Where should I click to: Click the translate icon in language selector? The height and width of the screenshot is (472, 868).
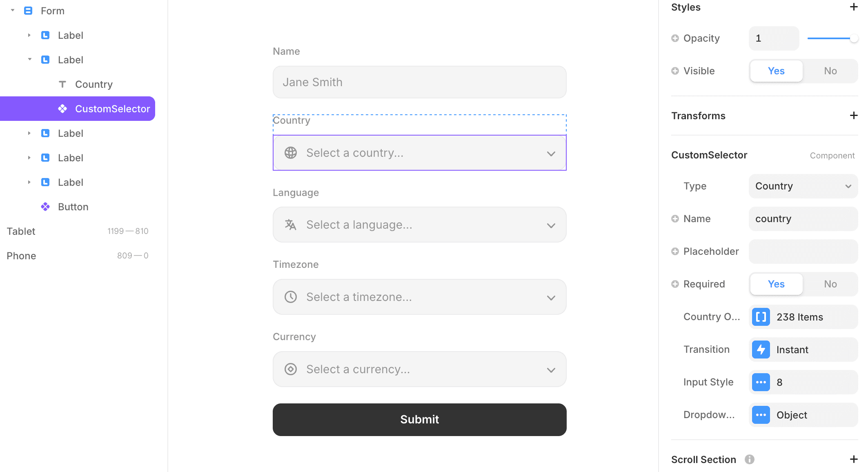[x=291, y=225]
